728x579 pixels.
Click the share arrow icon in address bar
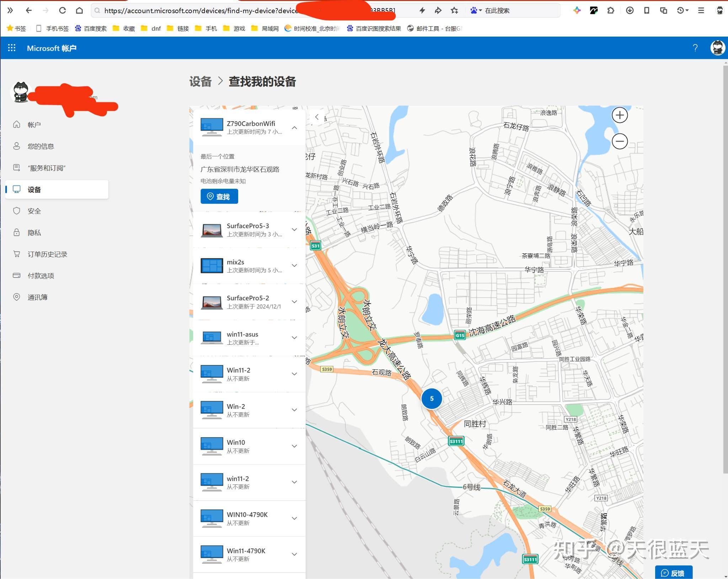click(x=438, y=11)
